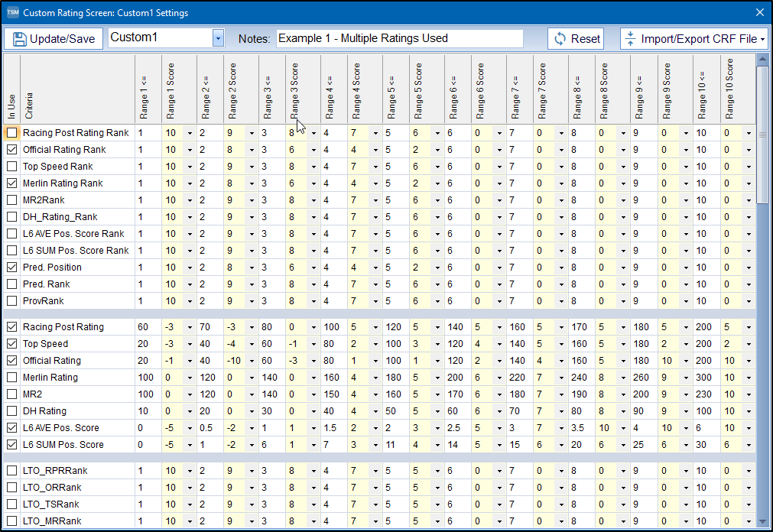Uncheck the L6 SUM Pos. Score checkbox
Image resolution: width=773 pixels, height=532 pixels.
(11, 445)
